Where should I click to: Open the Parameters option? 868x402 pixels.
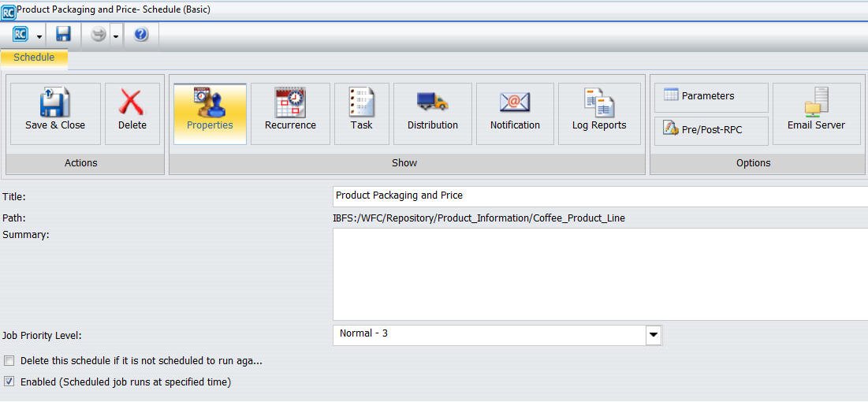[711, 97]
